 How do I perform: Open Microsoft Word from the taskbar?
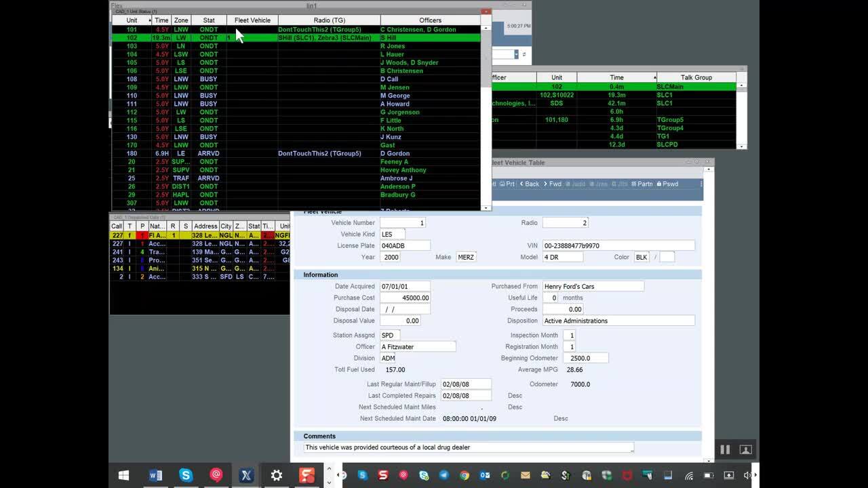(x=155, y=475)
